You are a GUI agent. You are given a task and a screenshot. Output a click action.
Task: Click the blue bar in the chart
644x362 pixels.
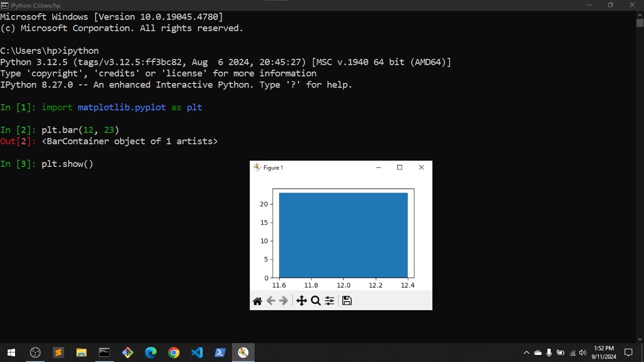(x=344, y=235)
